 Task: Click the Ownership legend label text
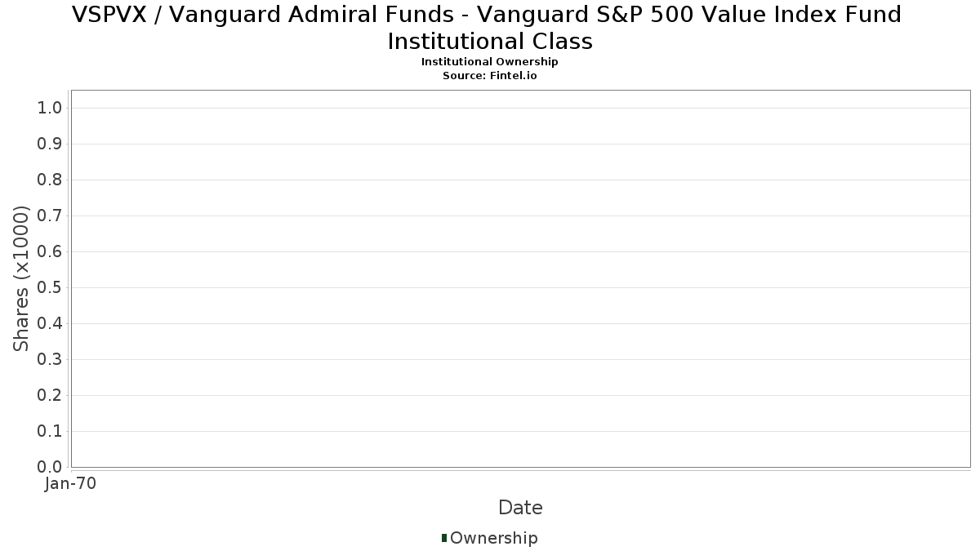click(493, 538)
